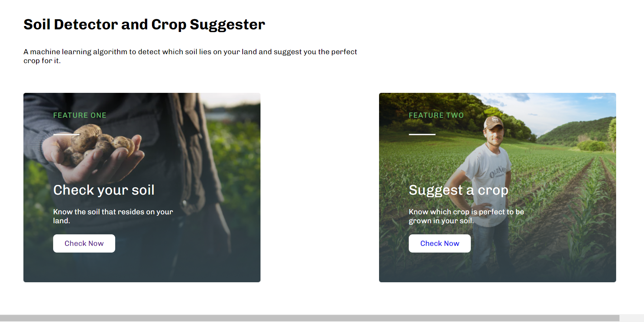The width and height of the screenshot is (644, 322).
Task: Click the horizontal scrollbar at page bottom
Action: (310, 318)
